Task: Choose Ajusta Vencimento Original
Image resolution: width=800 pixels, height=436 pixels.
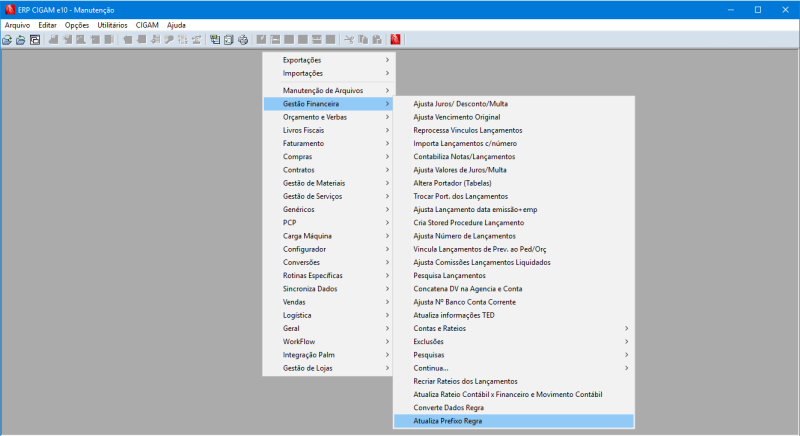Action: [x=514, y=117]
